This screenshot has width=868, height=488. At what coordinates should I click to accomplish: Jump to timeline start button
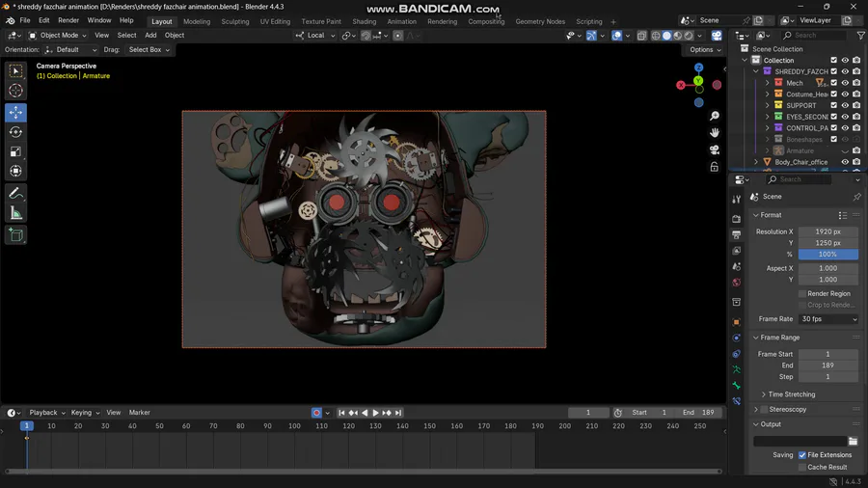[x=341, y=413]
